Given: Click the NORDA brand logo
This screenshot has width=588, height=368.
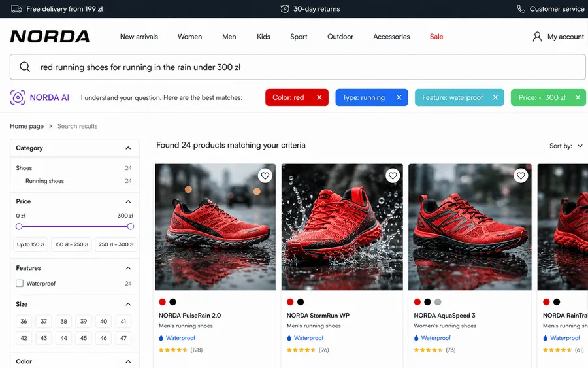Looking at the screenshot, I should coord(50,37).
